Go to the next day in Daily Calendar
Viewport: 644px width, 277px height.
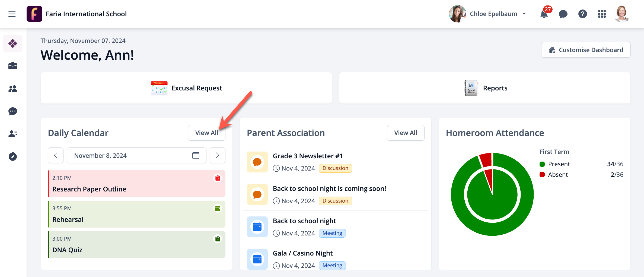coord(217,155)
